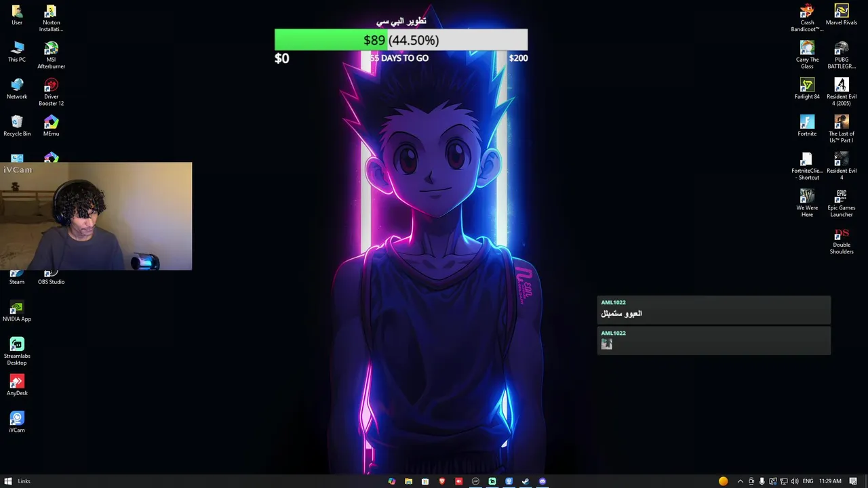
Task: Click the $0 goal start label
Action: click(282, 58)
